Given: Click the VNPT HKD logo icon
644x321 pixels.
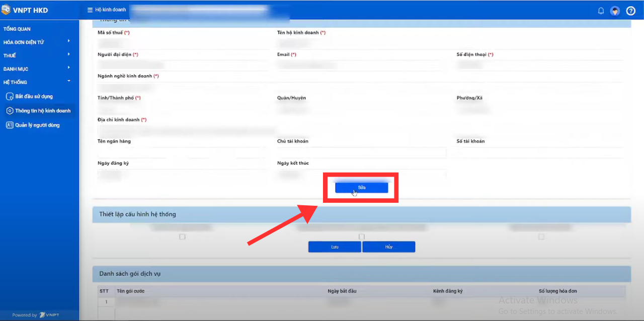Looking at the screenshot, I should coord(6,10).
